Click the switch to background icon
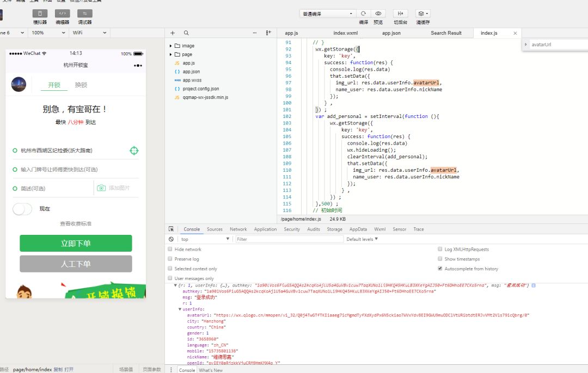Image resolution: width=588 pixels, height=373 pixels. [x=401, y=14]
